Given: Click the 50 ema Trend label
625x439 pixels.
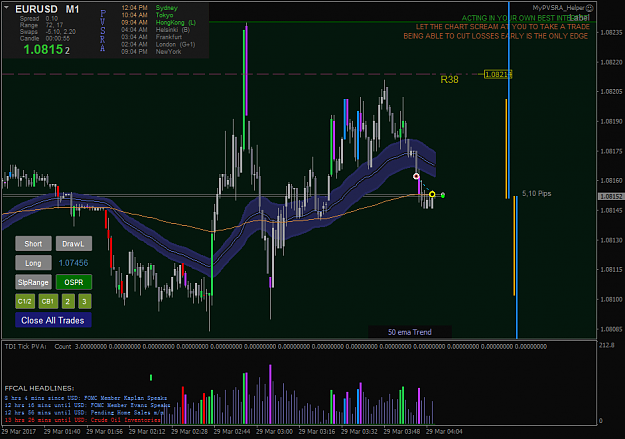Looking at the screenshot, I should click(x=410, y=332).
